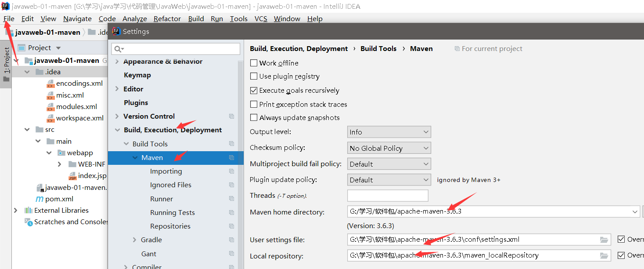Collapse the Build Tools node
This screenshot has width=644, height=269.
pyautogui.click(x=126, y=144)
